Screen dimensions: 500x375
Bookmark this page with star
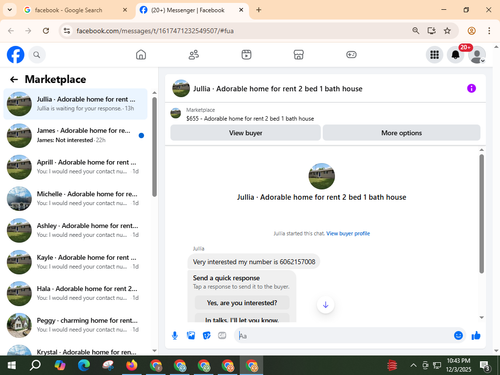[x=447, y=31]
